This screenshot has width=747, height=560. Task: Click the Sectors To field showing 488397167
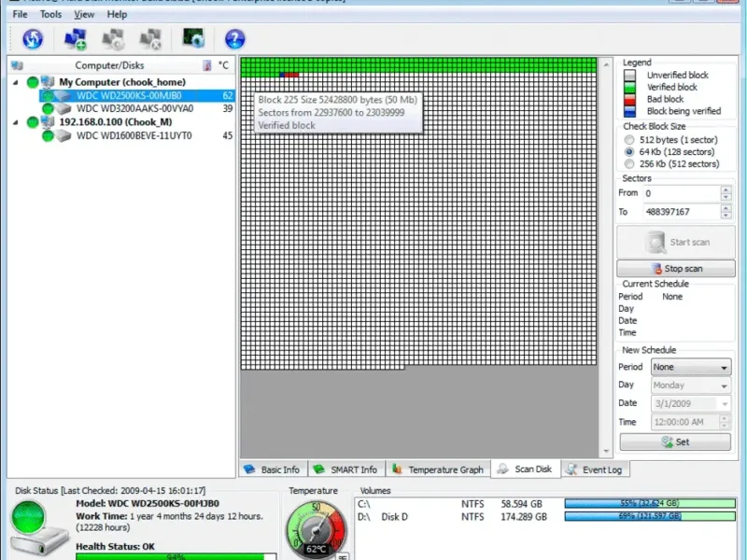click(x=682, y=212)
